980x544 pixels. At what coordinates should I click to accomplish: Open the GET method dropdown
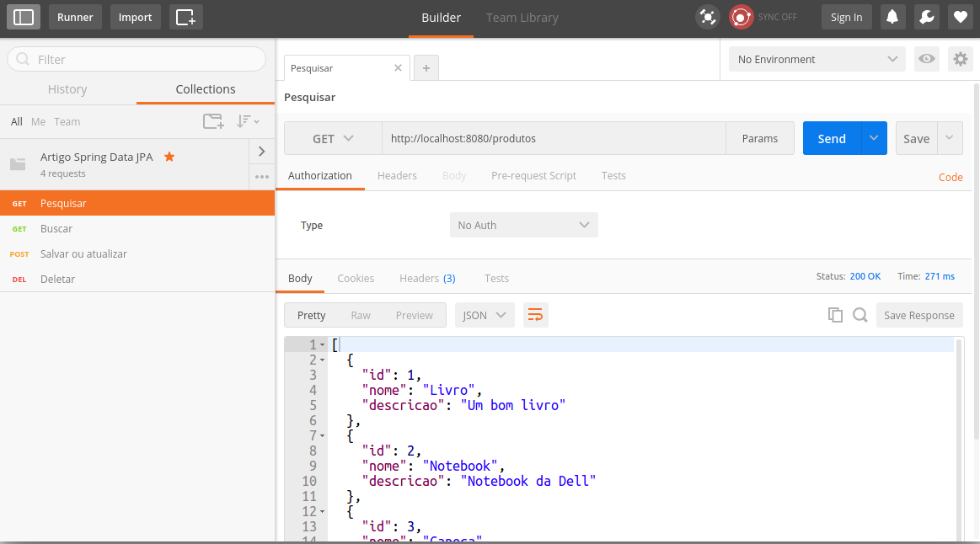coord(333,138)
